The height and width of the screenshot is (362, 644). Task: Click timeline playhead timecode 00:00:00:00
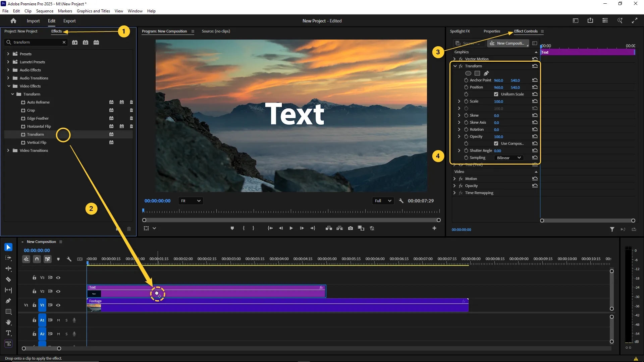pyautogui.click(x=37, y=250)
